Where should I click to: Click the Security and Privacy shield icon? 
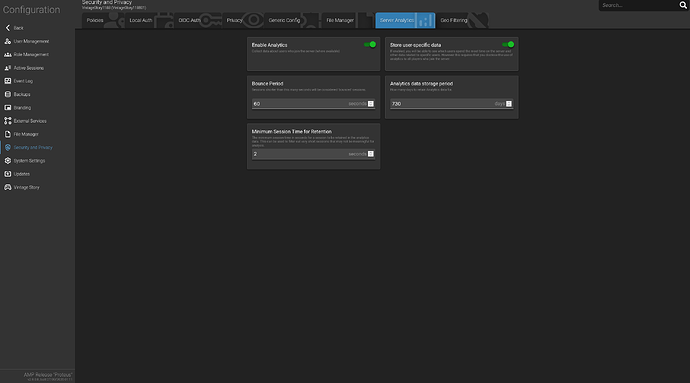(7, 147)
